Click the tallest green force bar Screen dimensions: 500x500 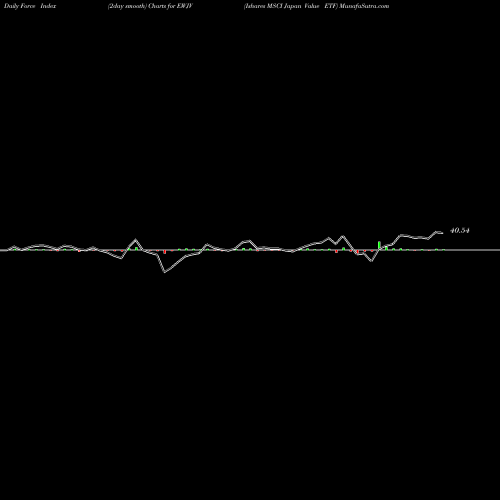point(379,245)
